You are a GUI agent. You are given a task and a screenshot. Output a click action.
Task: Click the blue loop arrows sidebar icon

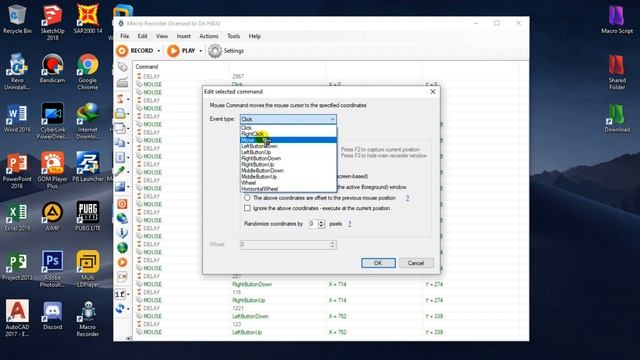pyautogui.click(x=120, y=309)
